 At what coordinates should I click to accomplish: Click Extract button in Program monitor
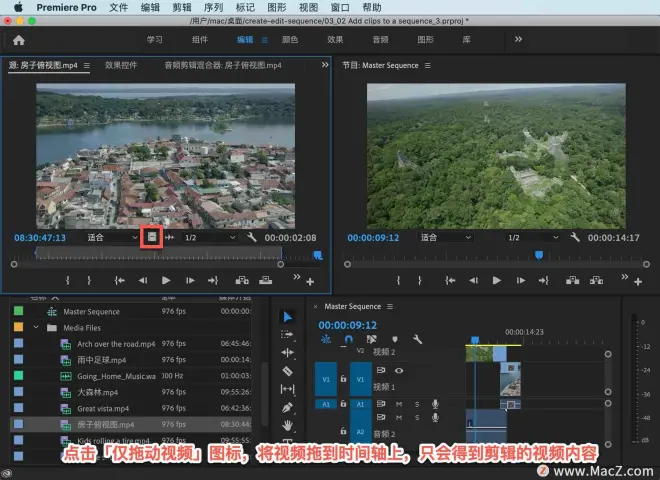point(596,280)
